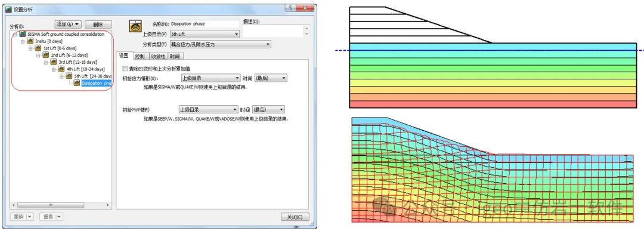Click the analysis tree horizontal scrollbar thumb
This screenshot has height=234, width=644.
(51, 205)
